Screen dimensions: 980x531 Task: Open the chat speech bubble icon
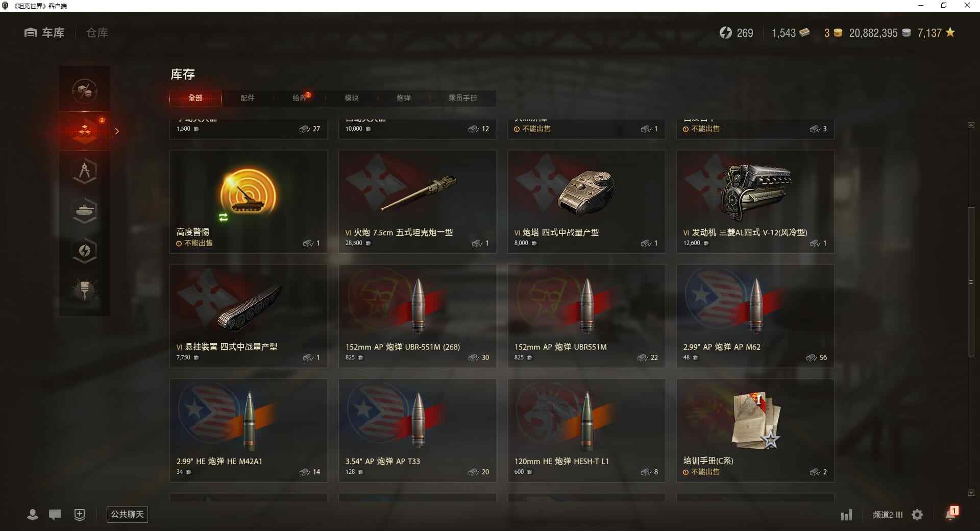(x=55, y=514)
